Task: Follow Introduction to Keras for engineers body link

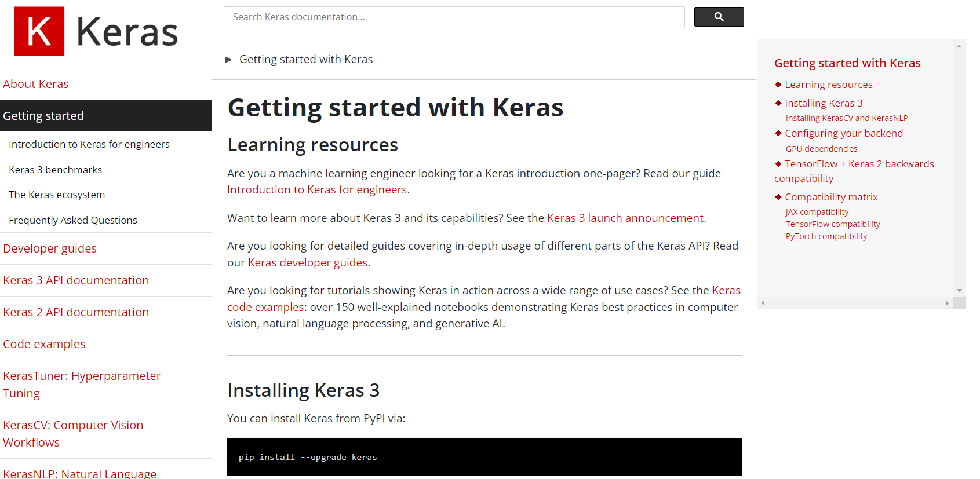Action: point(317,189)
